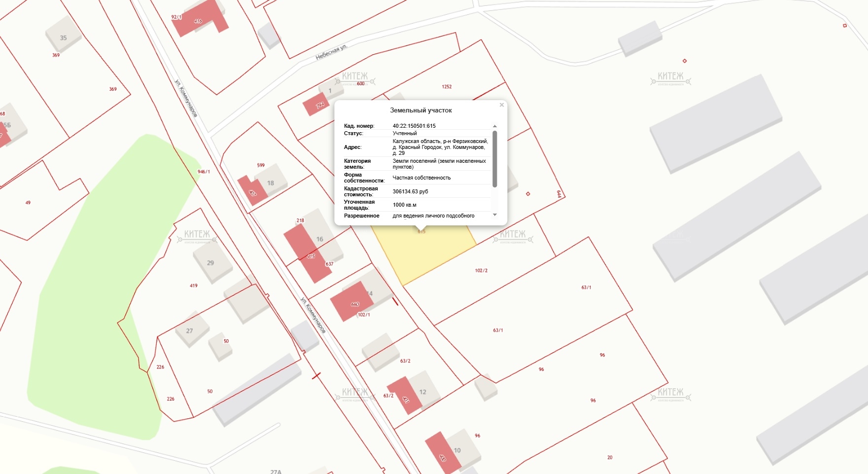
Task: Click the cadastral number 40:22:150501:615 value
Action: [x=414, y=126]
